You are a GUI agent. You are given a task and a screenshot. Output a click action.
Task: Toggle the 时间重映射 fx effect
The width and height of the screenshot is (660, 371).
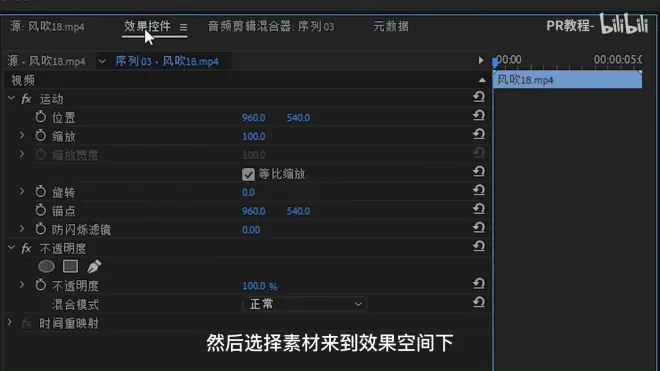point(26,323)
